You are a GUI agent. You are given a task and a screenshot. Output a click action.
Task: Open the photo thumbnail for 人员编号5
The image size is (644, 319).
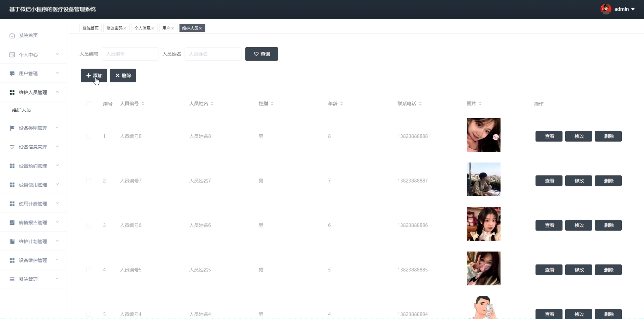pyautogui.click(x=483, y=269)
